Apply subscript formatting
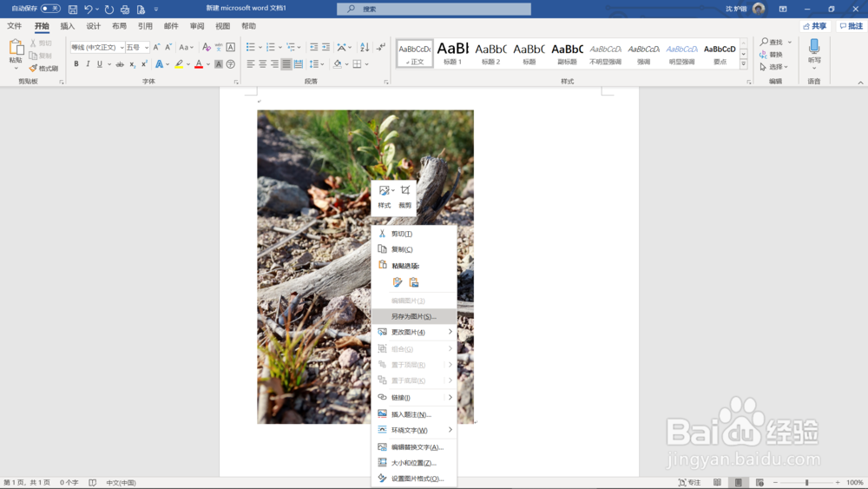This screenshot has width=868, height=489. [x=132, y=64]
